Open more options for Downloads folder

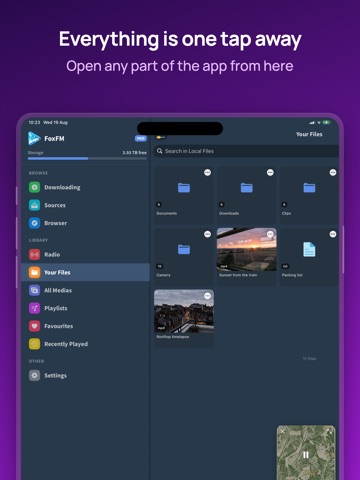(x=270, y=172)
